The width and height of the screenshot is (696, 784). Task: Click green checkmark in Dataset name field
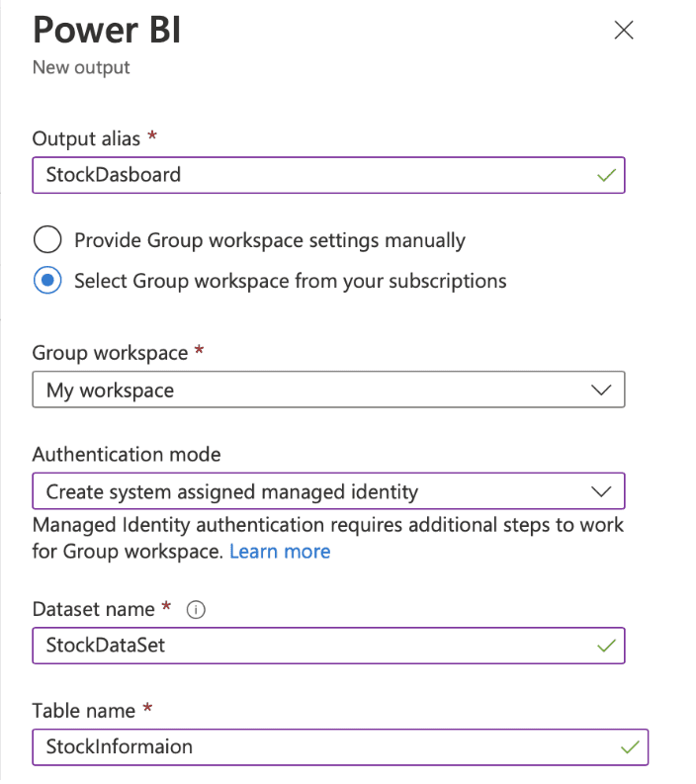pyautogui.click(x=606, y=646)
